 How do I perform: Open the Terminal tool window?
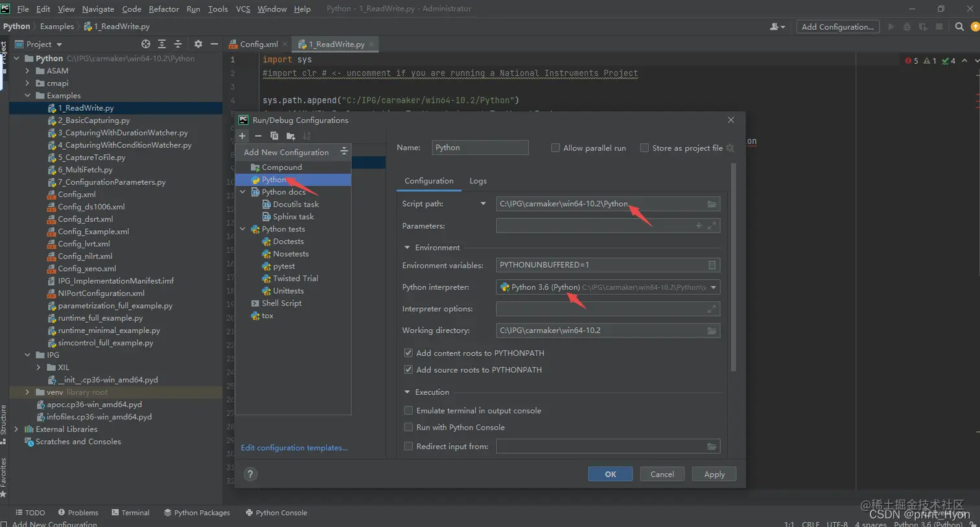coord(130,513)
